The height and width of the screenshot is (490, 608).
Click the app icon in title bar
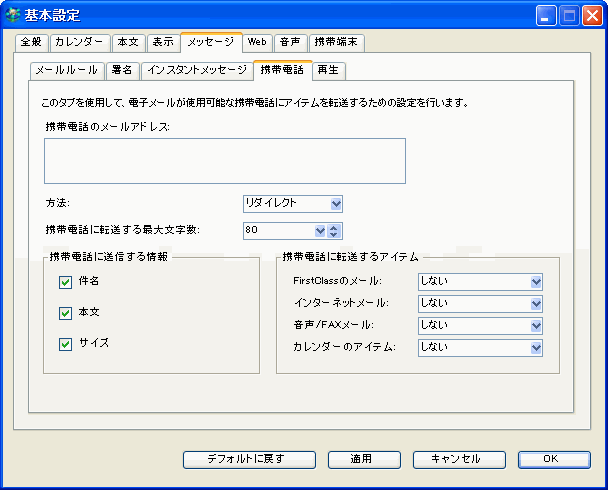14,15
